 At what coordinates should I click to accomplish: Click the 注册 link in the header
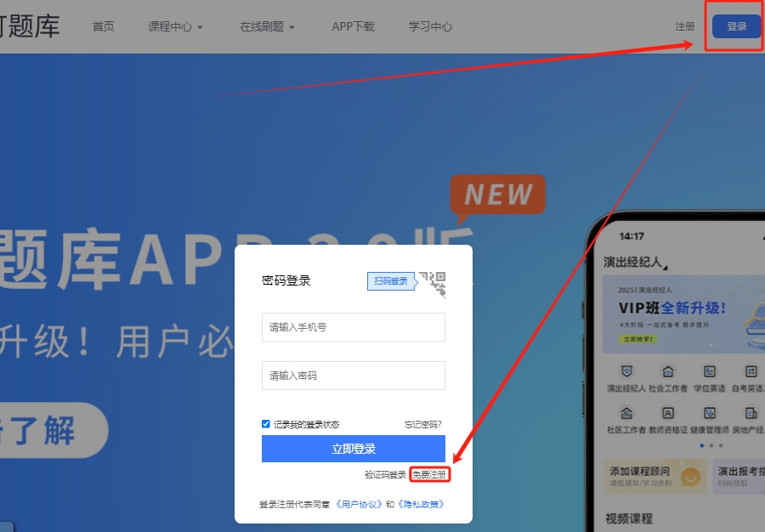(684, 26)
